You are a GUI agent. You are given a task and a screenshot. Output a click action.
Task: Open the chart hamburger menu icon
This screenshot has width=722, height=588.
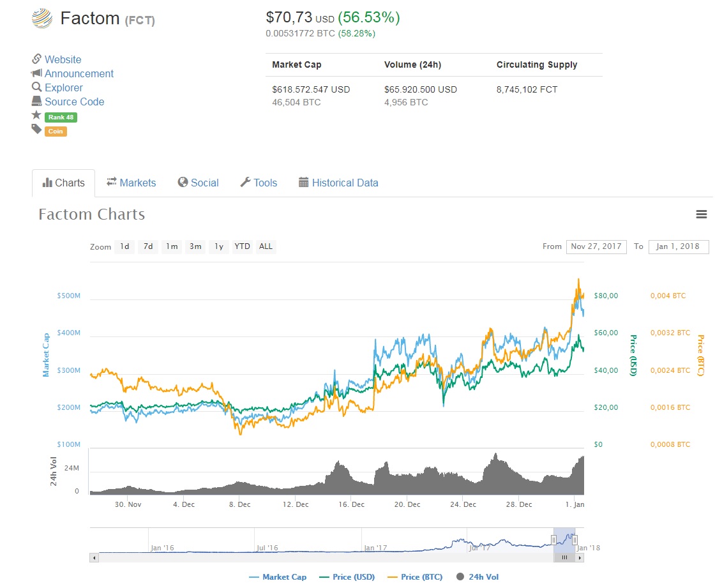click(702, 214)
